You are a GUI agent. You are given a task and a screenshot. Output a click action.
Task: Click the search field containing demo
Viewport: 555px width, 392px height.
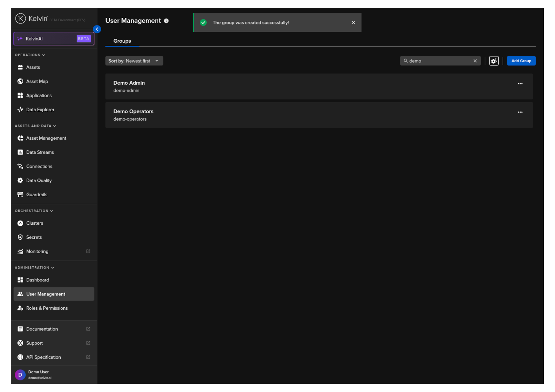pos(438,61)
